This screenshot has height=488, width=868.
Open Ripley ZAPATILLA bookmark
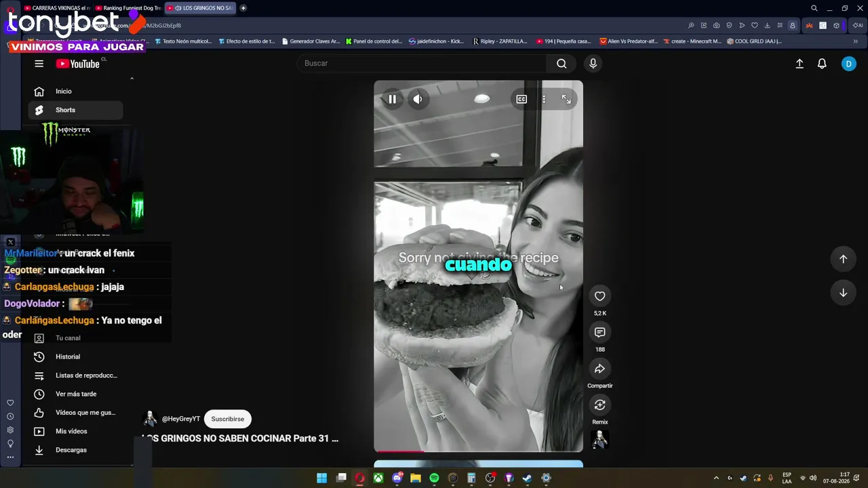(500, 41)
